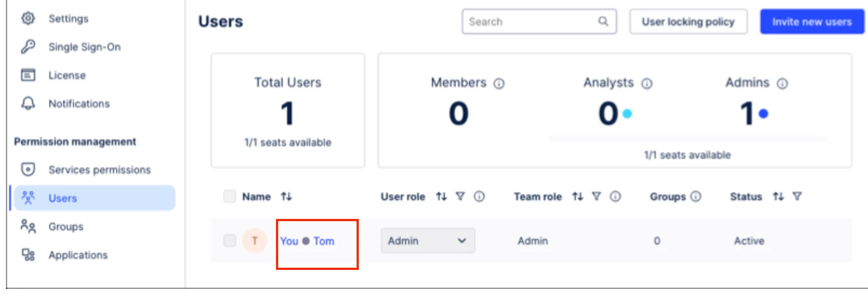Open Single Sign-On settings
Viewport: 868px width, 297px height.
point(84,47)
